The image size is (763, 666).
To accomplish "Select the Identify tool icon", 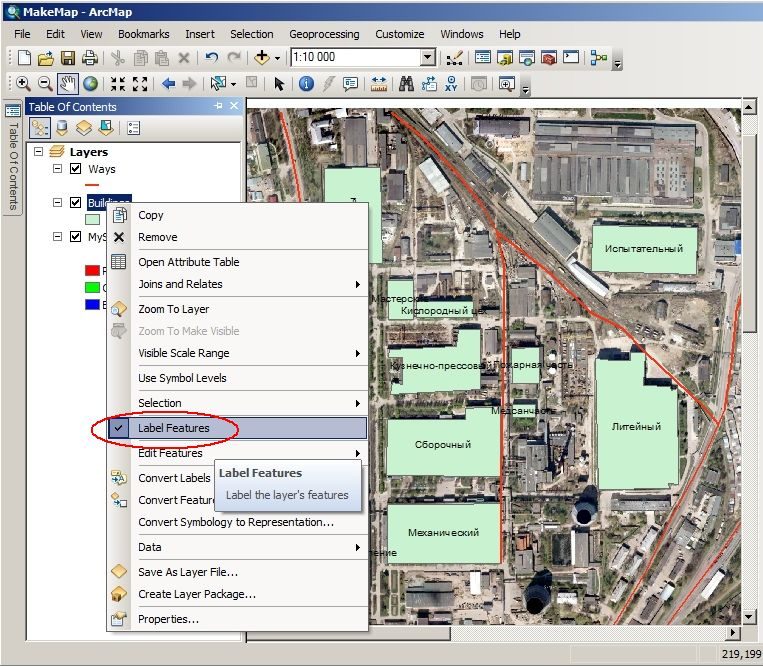I will pos(306,84).
